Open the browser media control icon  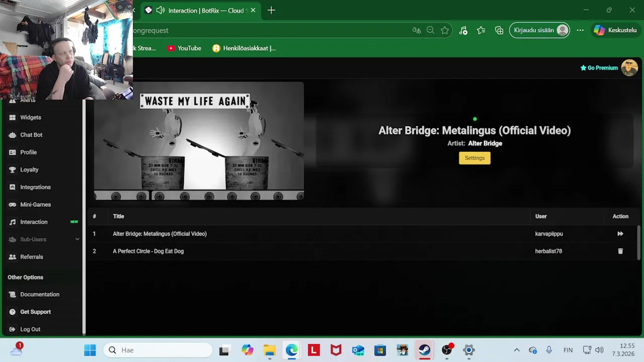463,30
